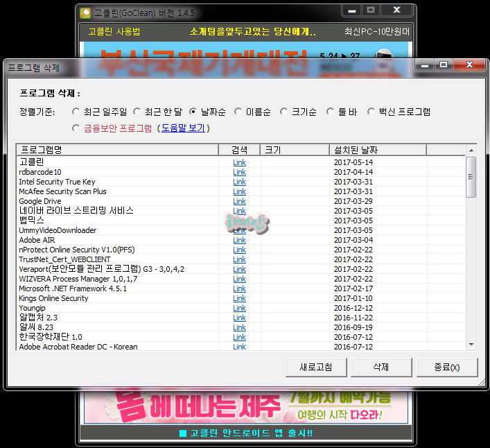Open Link for Kings Online Security row
The height and width of the screenshot is (448, 490).
[239, 298]
